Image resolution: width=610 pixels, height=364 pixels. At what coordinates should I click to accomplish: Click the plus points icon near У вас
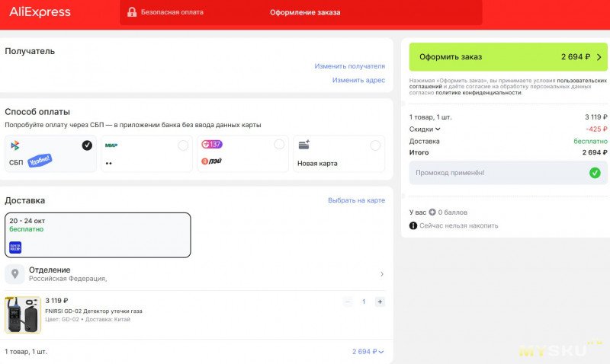point(432,212)
